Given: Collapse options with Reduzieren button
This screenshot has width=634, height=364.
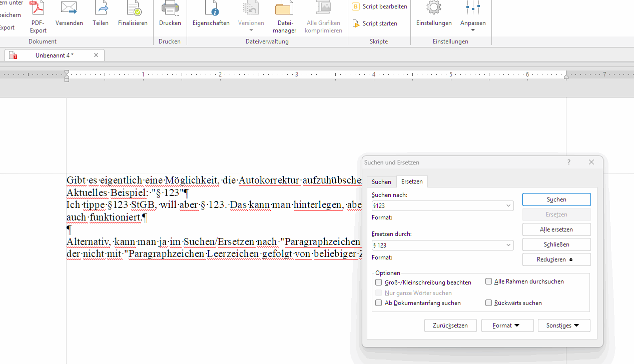Looking at the screenshot, I should [556, 259].
